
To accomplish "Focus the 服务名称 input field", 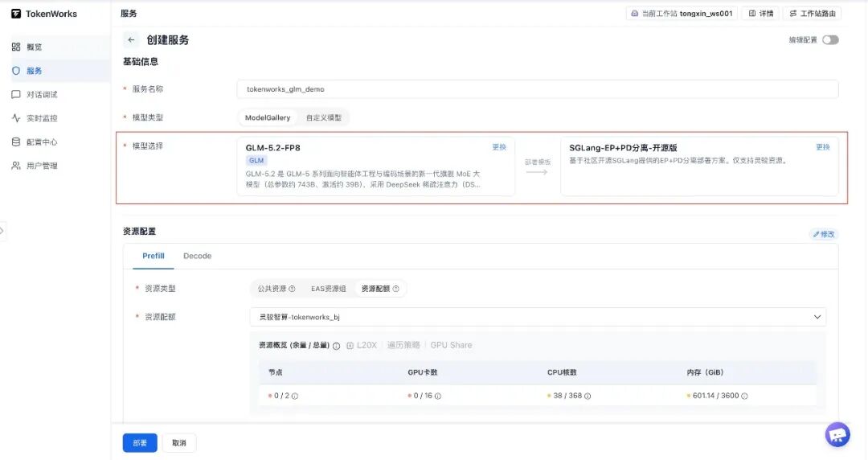I will click(538, 89).
